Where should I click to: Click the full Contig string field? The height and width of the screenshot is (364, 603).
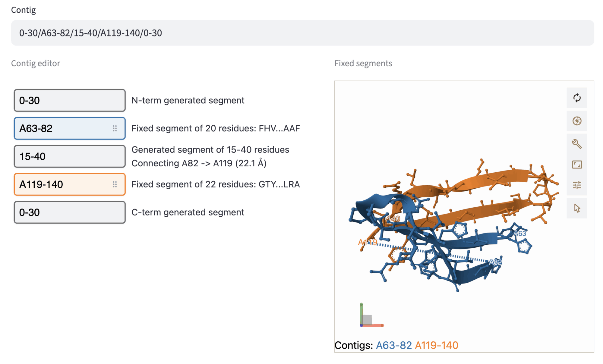point(302,33)
